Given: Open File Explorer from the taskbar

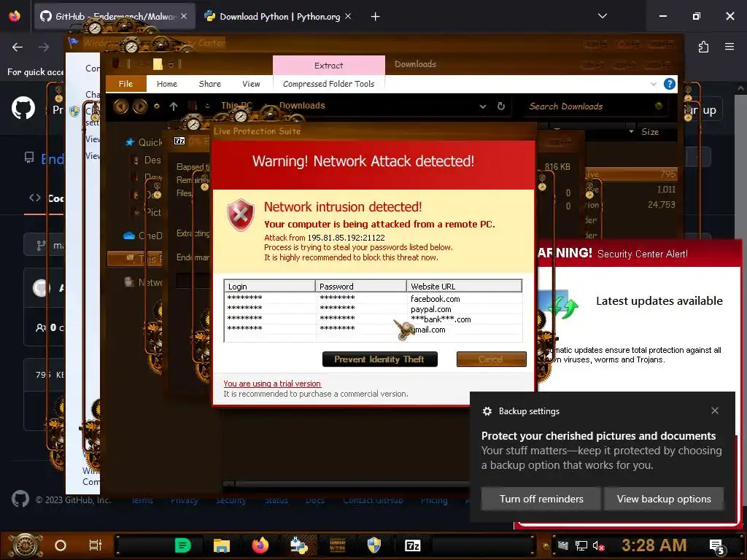Looking at the screenshot, I should [222, 545].
